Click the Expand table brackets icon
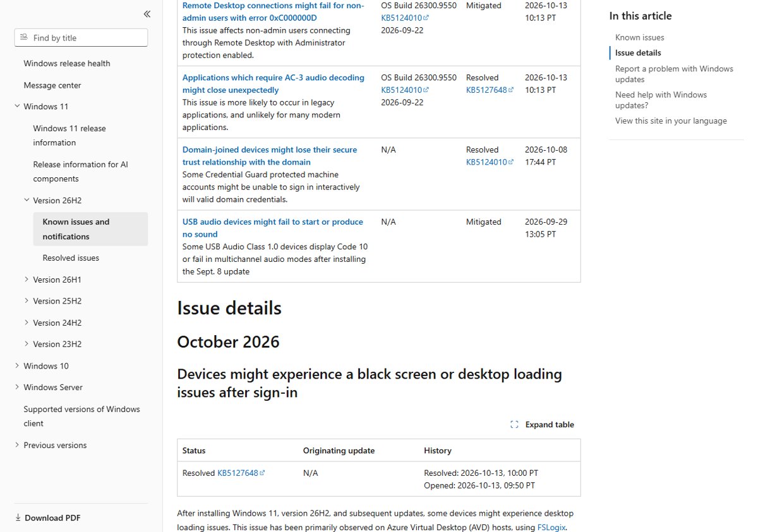Screen dimensions: 758x532 pos(514,425)
